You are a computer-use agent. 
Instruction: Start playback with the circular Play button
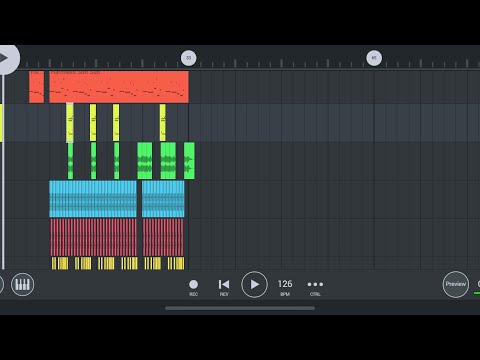click(254, 284)
